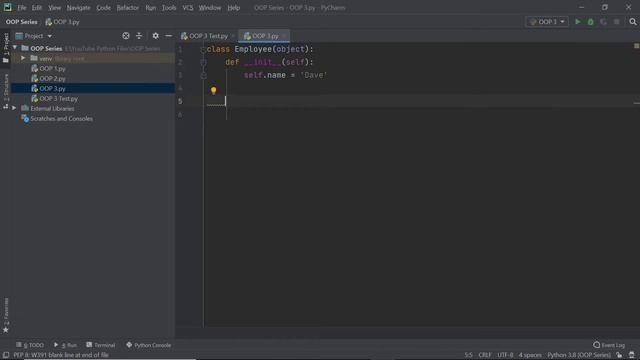This screenshot has height=360, width=640.
Task: Open the OOP 1 run configuration dropdown
Action: tap(547, 22)
